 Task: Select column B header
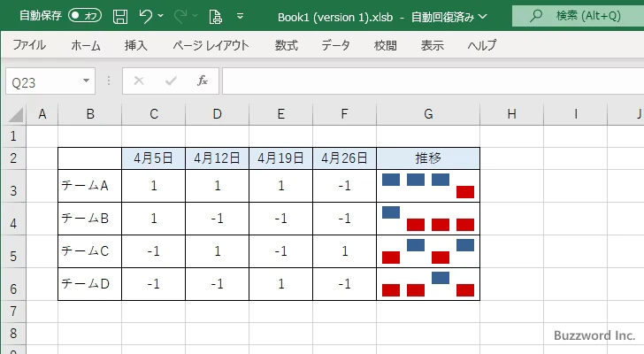90,114
